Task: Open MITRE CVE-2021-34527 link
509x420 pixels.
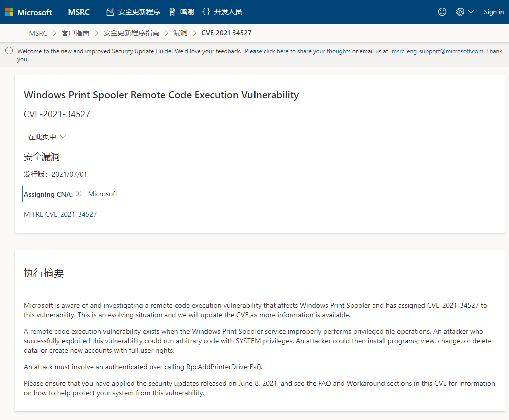Action: coord(60,214)
